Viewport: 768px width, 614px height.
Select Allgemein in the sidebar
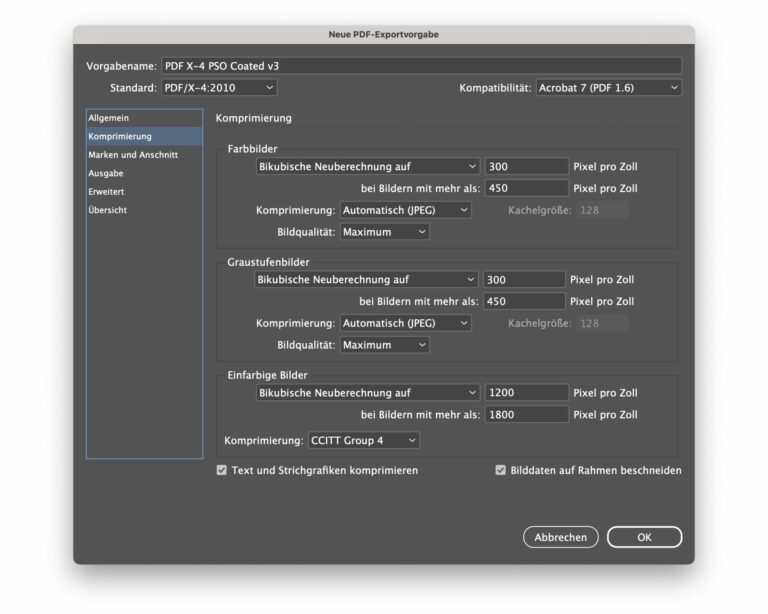click(144, 118)
